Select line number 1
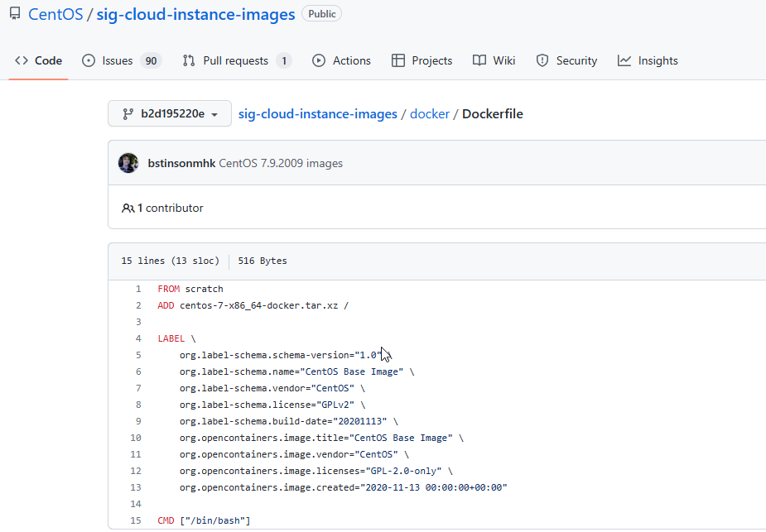Image resolution: width=766 pixels, height=532 pixels. (x=138, y=289)
